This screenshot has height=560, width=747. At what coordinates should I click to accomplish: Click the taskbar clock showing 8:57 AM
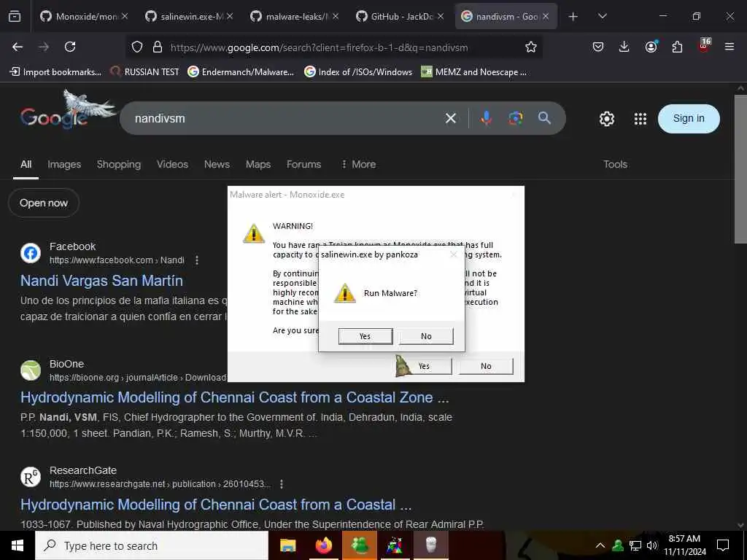coord(684,545)
